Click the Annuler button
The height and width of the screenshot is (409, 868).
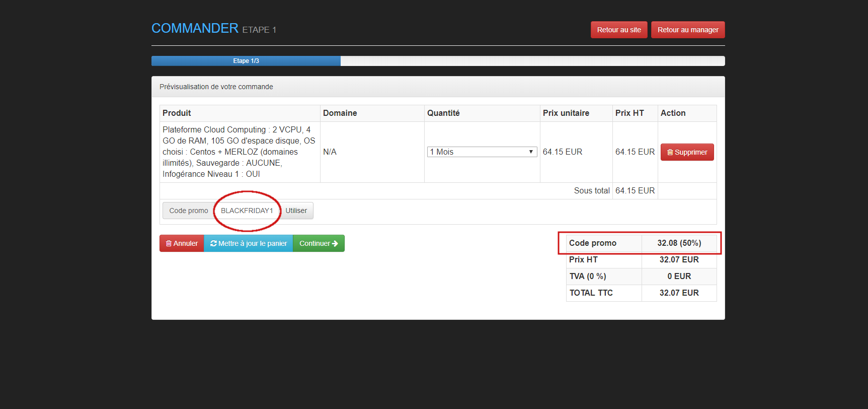182,243
